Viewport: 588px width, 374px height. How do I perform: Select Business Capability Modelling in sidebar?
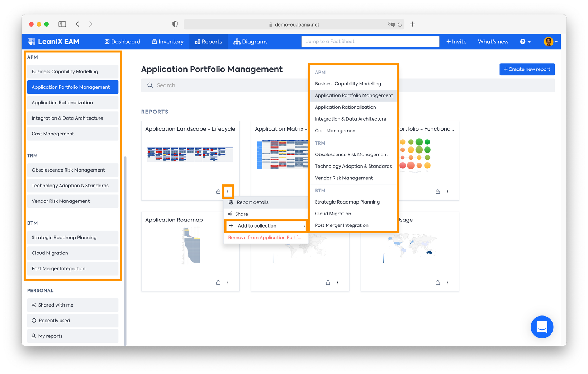click(73, 71)
